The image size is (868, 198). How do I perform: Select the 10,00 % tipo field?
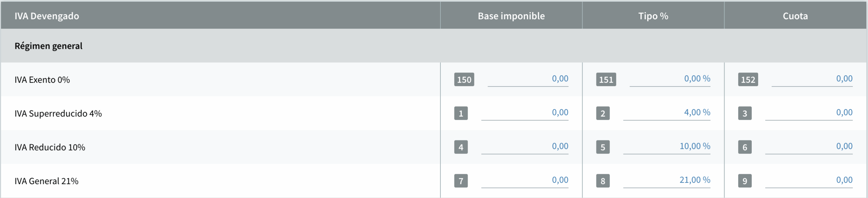click(667, 147)
